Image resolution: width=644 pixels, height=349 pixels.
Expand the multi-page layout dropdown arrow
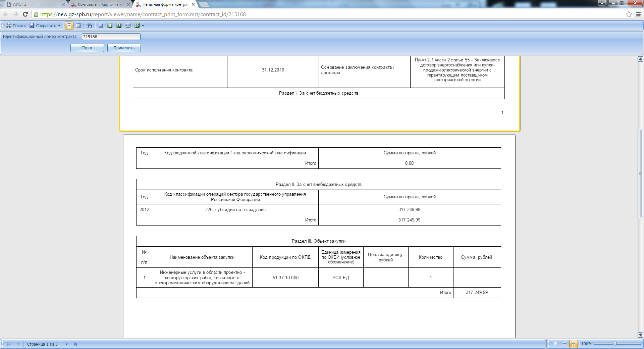(143, 26)
